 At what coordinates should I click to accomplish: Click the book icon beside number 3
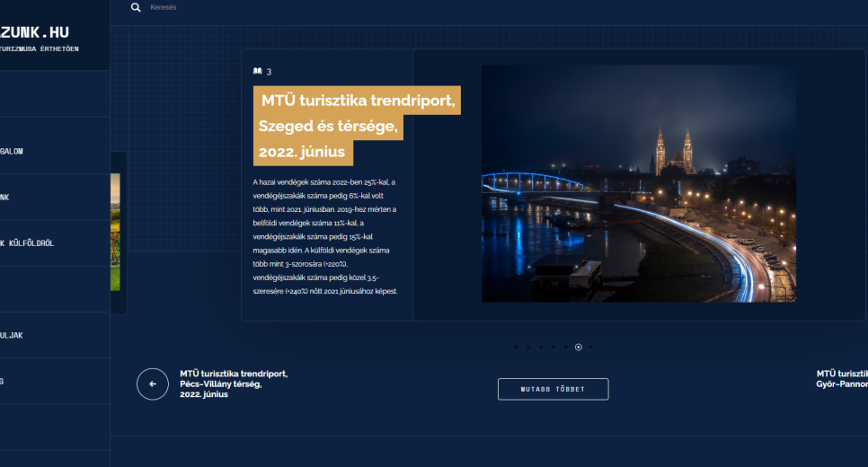258,71
